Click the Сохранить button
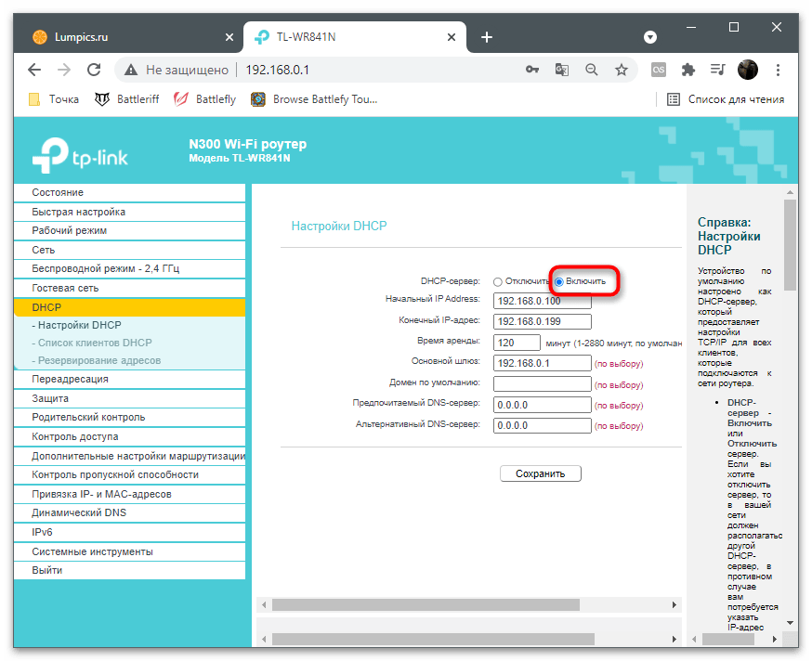Screen dimensions: 812x661 tap(540, 473)
